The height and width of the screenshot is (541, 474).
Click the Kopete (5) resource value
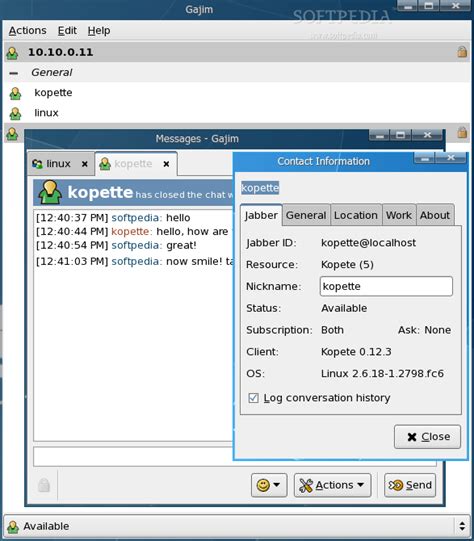tap(347, 265)
